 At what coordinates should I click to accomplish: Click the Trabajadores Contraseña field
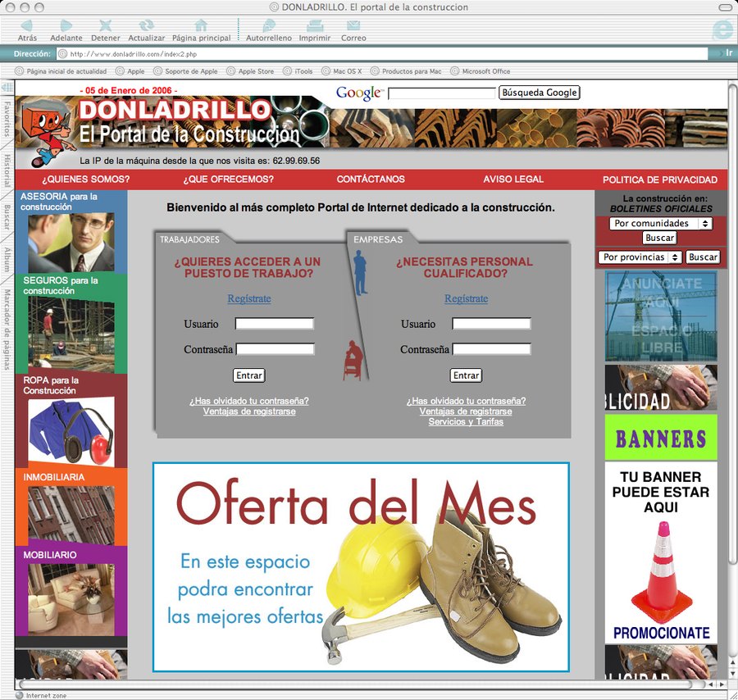point(275,349)
